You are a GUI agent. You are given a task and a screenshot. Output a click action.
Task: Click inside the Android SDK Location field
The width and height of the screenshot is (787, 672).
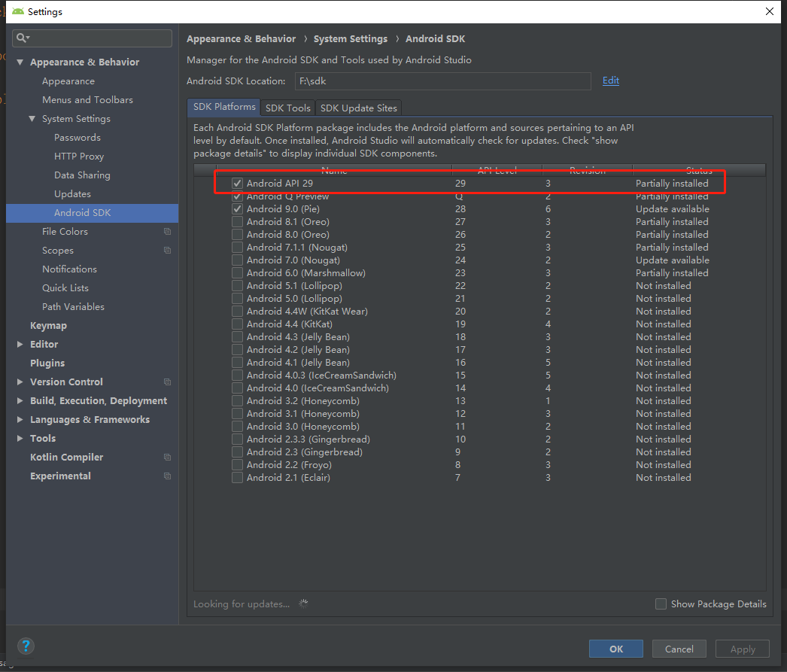point(444,79)
